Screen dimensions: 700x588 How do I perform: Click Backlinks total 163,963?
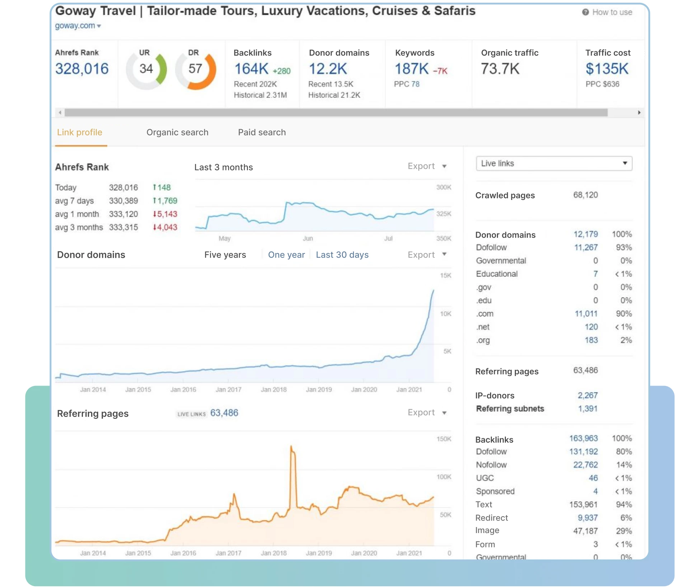pyautogui.click(x=583, y=439)
